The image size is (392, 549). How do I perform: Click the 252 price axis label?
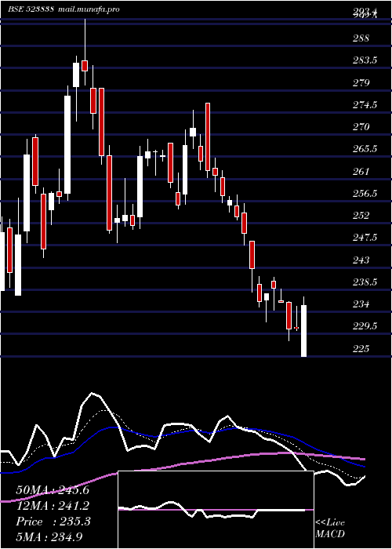(x=361, y=216)
